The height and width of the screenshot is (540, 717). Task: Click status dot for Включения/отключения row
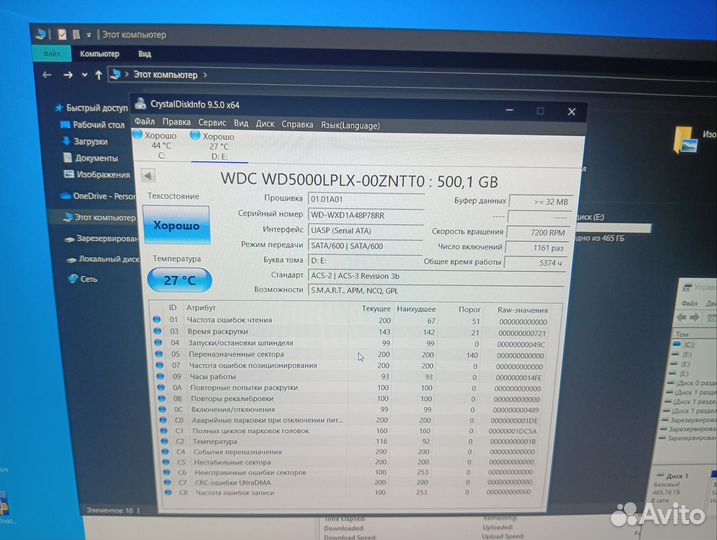coord(162,409)
